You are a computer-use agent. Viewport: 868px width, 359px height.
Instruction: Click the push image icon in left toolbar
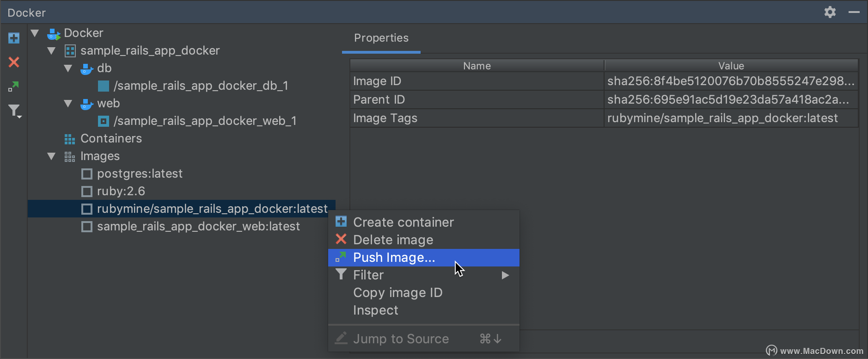(14, 87)
